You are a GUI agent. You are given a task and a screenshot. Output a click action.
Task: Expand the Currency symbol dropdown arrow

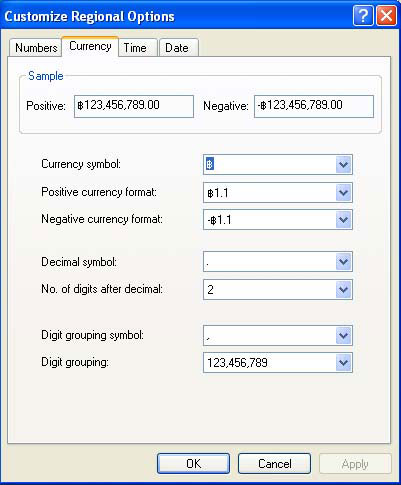click(343, 164)
